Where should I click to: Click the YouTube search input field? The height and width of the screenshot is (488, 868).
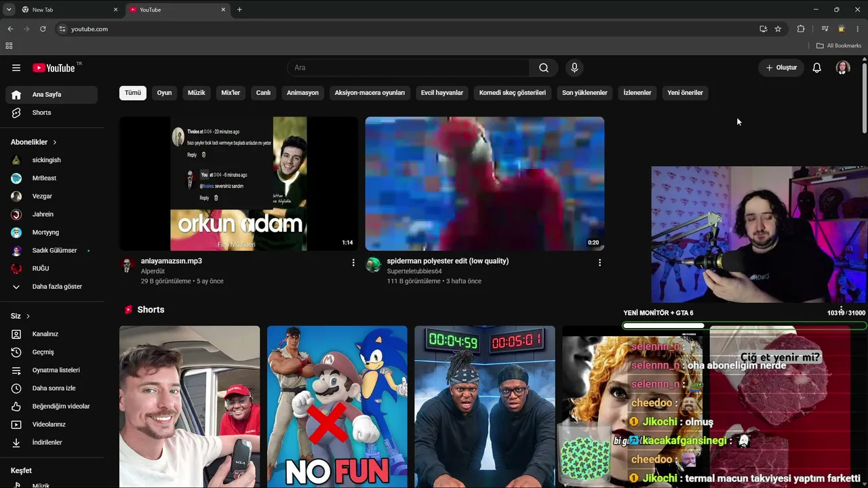coord(410,68)
